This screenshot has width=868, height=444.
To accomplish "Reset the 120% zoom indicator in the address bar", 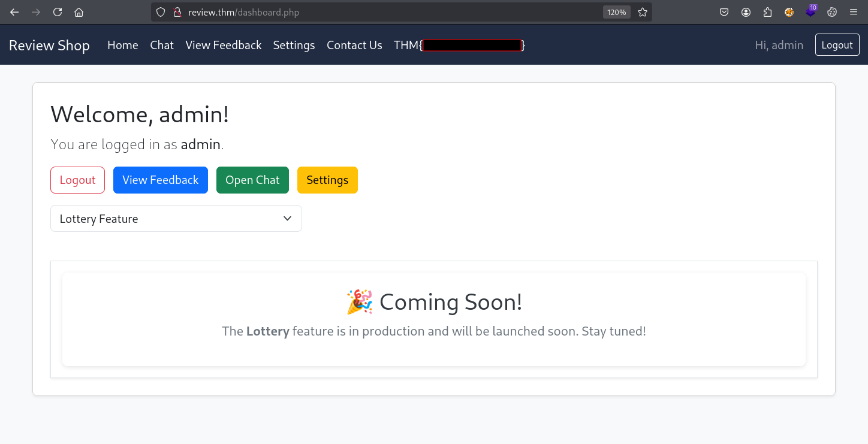I will click(x=617, y=12).
